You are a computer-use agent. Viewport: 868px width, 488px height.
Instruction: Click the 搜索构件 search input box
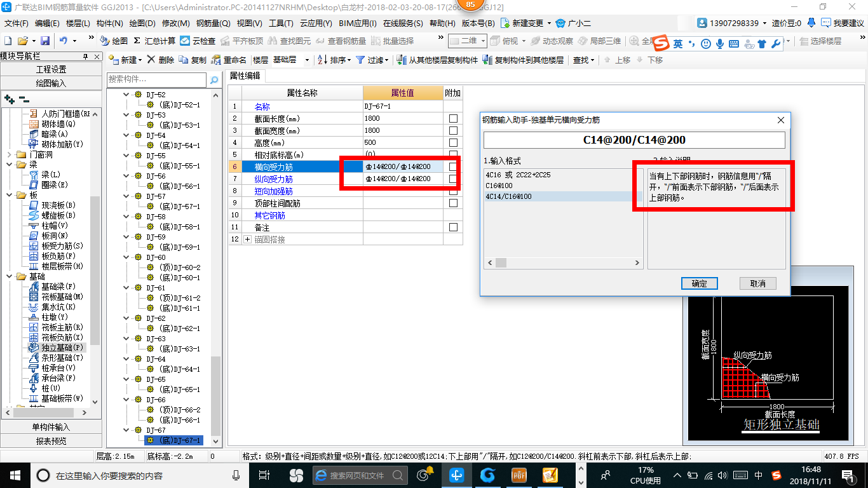tap(157, 80)
